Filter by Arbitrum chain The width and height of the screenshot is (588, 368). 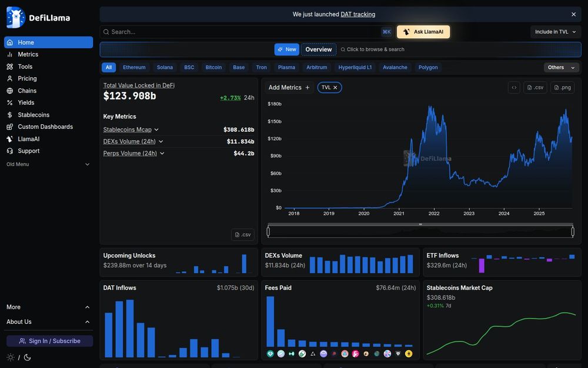(317, 68)
